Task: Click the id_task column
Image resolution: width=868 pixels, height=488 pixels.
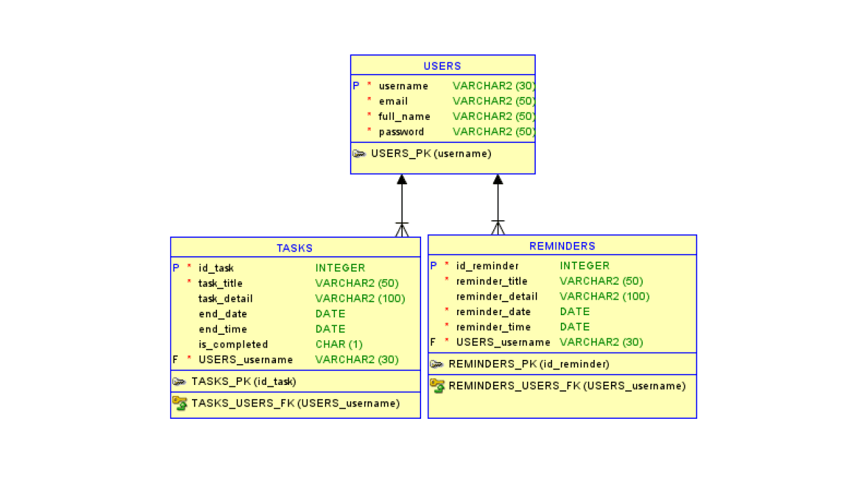Action: coord(216,268)
